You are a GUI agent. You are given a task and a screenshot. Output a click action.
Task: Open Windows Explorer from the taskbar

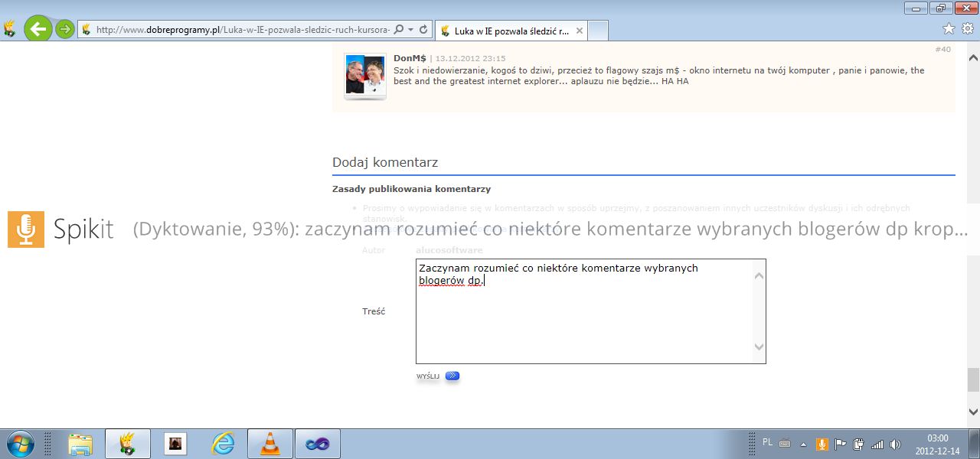[80, 444]
